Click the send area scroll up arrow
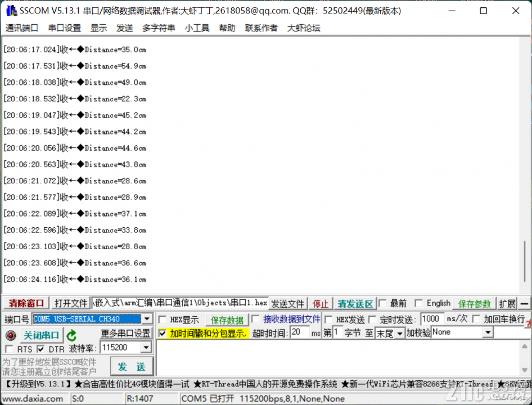 click(x=525, y=346)
